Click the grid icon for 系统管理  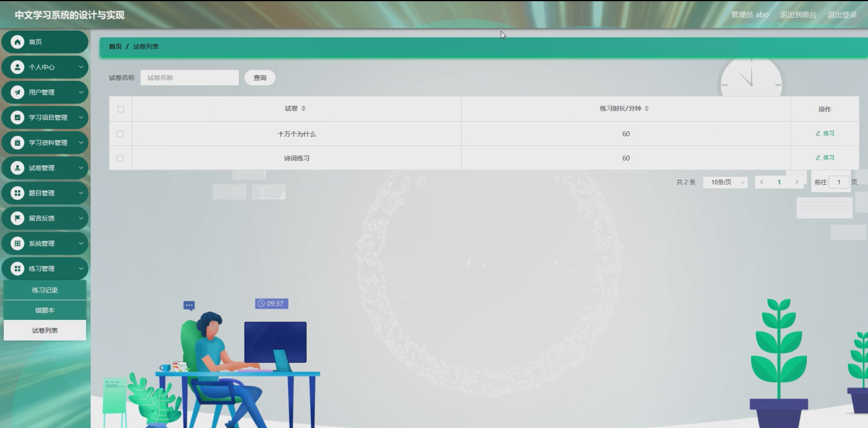click(x=17, y=243)
